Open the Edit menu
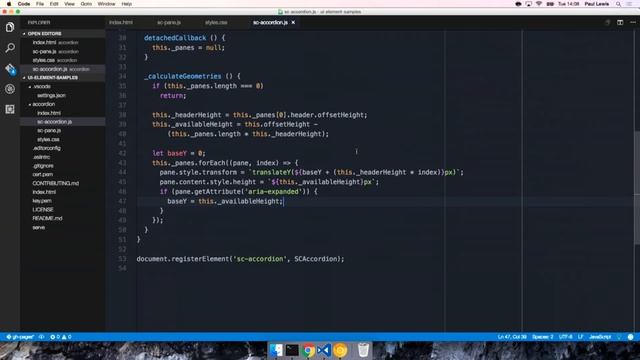 (54, 4)
